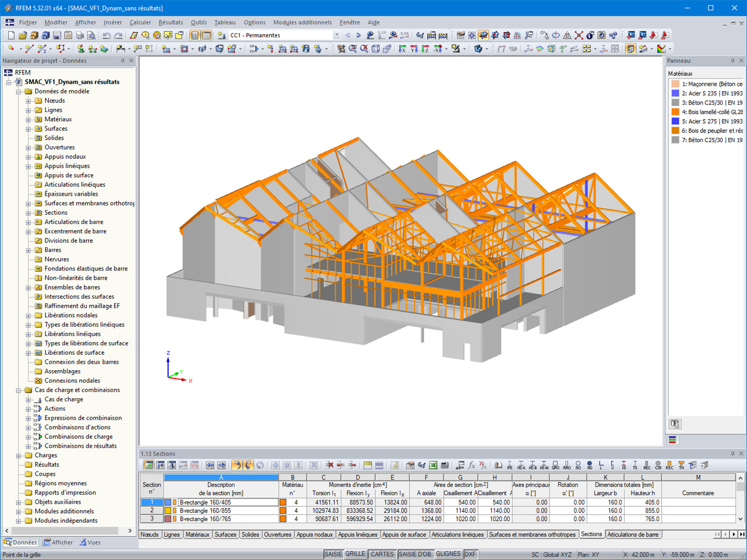Redo the last undone action
Screen dimensions: 747x560
click(119, 35)
